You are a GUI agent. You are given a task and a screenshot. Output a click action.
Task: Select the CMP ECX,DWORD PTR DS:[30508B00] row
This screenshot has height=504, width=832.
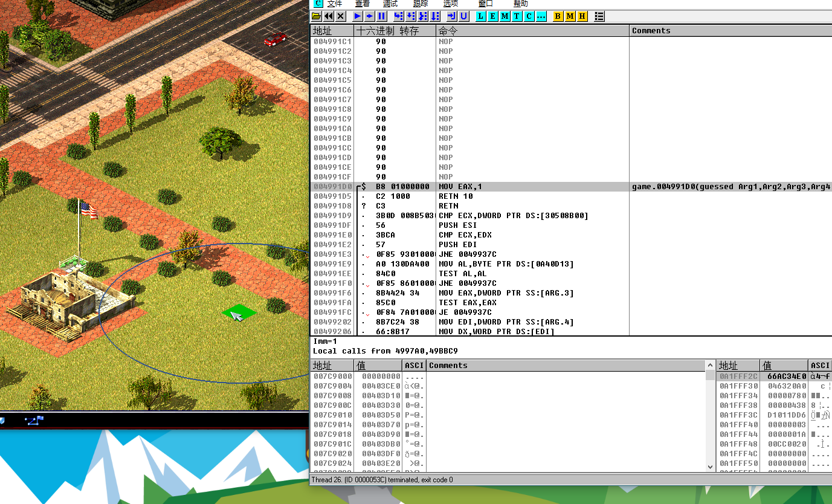click(x=571, y=216)
